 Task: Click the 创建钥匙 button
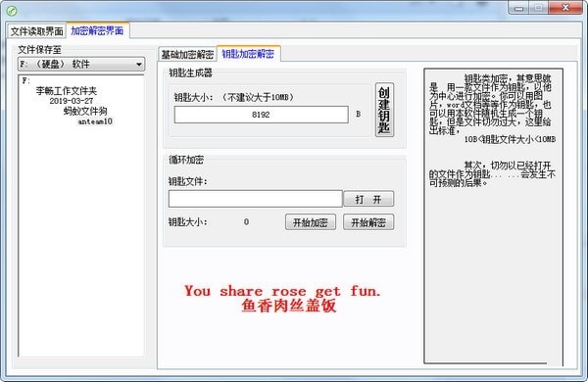click(384, 110)
